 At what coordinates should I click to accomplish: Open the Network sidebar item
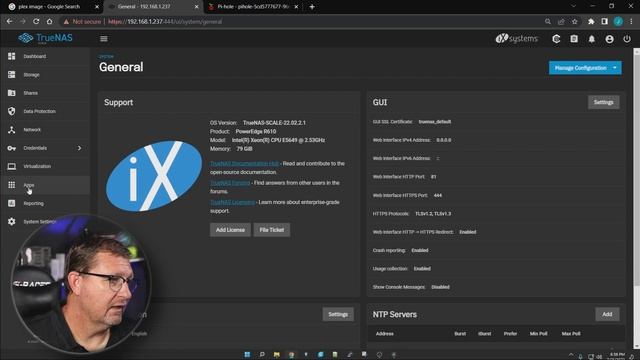pyautogui.click(x=45, y=130)
